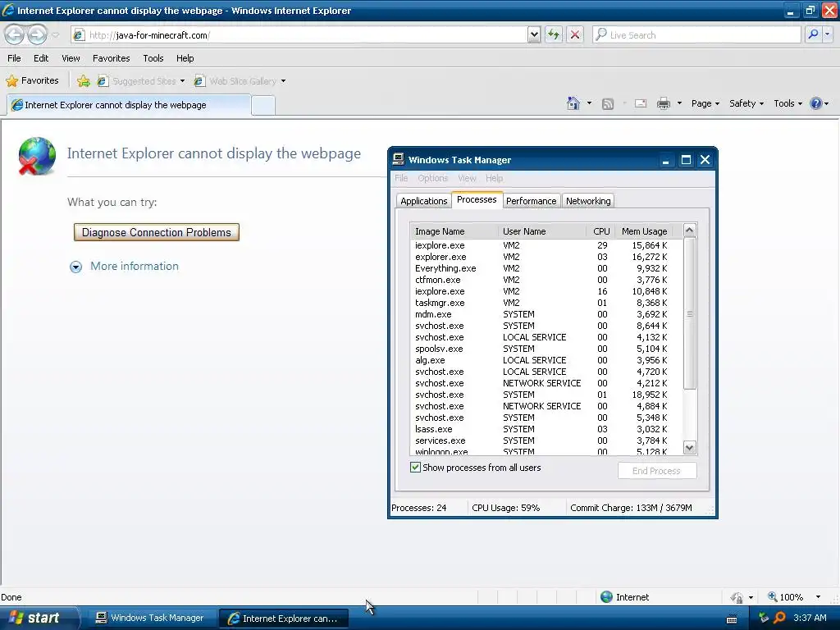Open the Safety command dropdown

coord(746,103)
